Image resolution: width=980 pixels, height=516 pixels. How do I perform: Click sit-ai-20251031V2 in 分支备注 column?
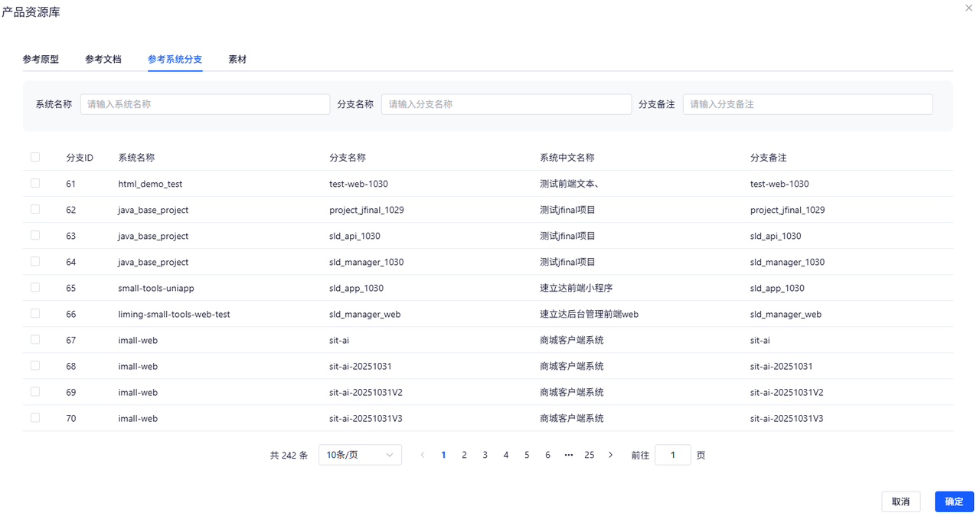(x=787, y=392)
